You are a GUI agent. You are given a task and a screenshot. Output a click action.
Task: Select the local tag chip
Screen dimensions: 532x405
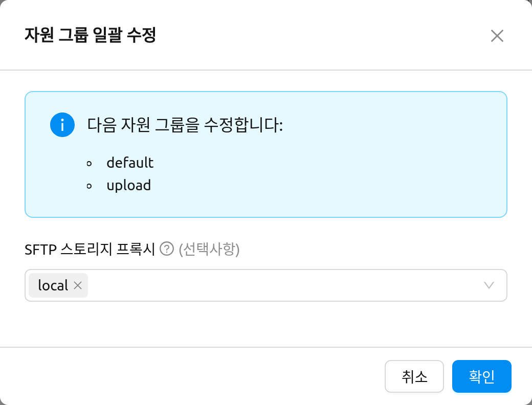(53, 285)
